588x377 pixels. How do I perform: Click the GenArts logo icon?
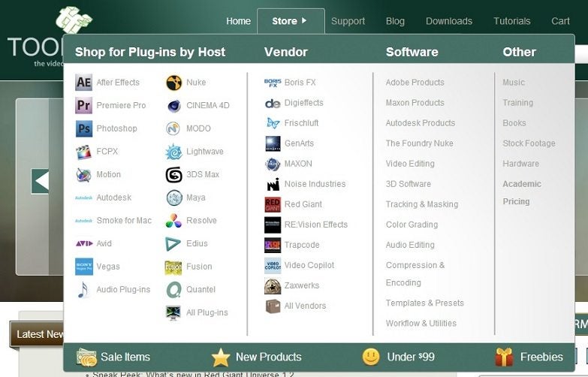[x=273, y=143]
